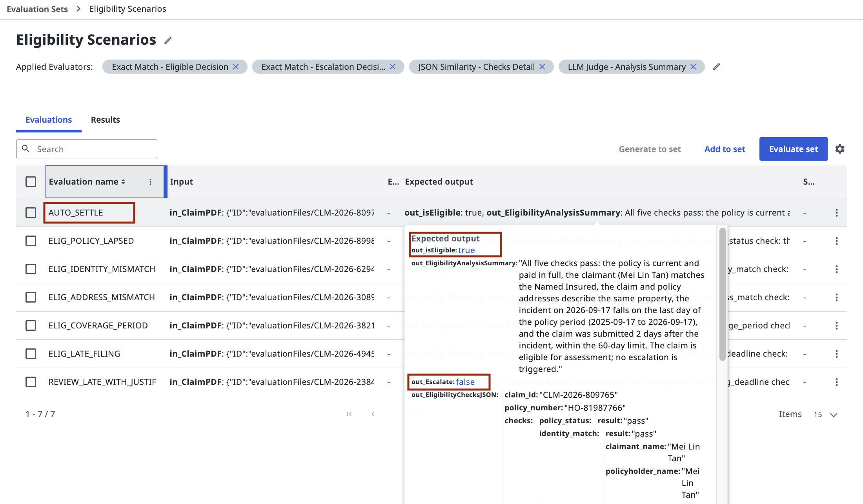Image resolution: width=863 pixels, height=504 pixels.
Task: Check the ELIG_POLICY_LAPSED row checkbox
Action: [x=31, y=241]
